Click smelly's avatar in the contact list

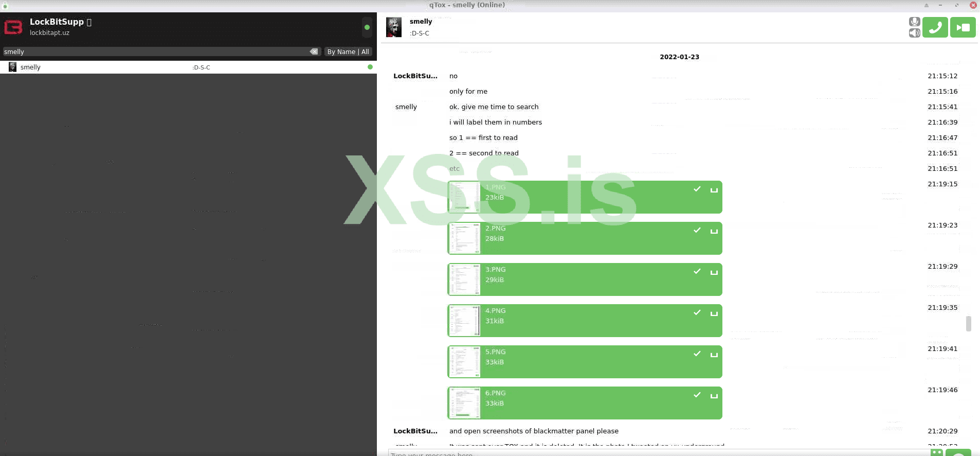(13, 67)
